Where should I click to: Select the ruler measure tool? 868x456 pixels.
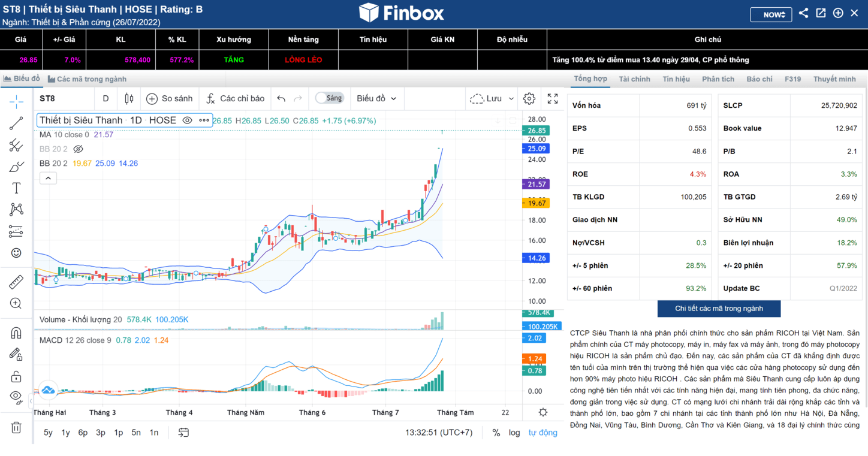coord(16,282)
